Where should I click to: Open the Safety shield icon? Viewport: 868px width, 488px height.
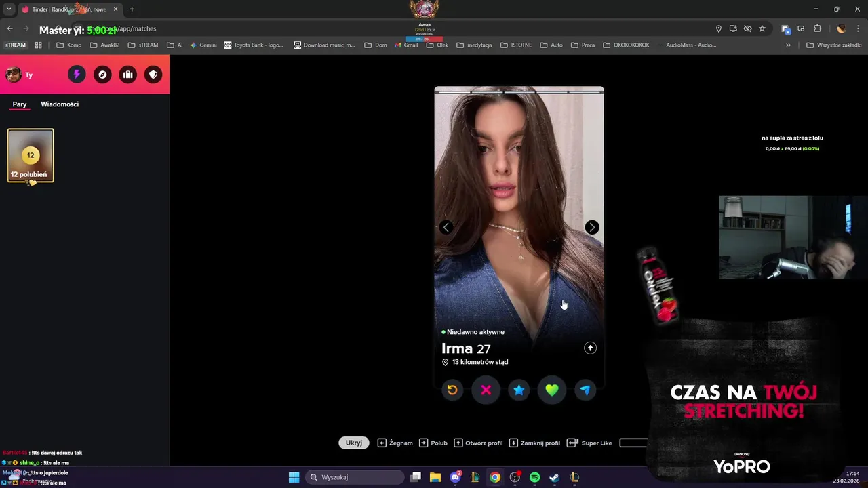pyautogui.click(x=154, y=75)
